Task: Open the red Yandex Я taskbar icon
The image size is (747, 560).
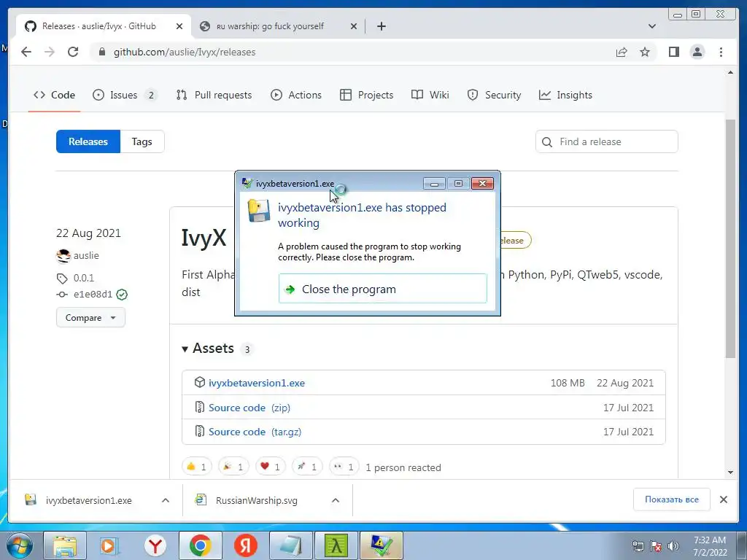Action: click(x=245, y=545)
